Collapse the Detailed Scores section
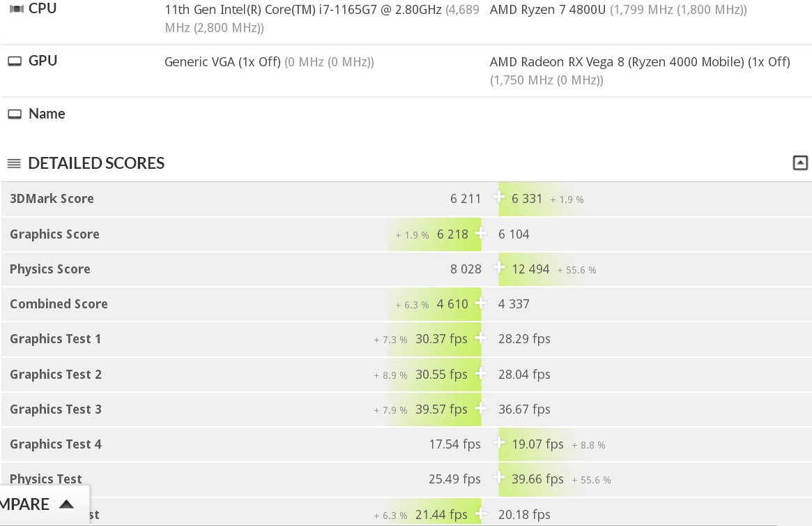Viewport: 812px width, 526px height. pos(800,163)
